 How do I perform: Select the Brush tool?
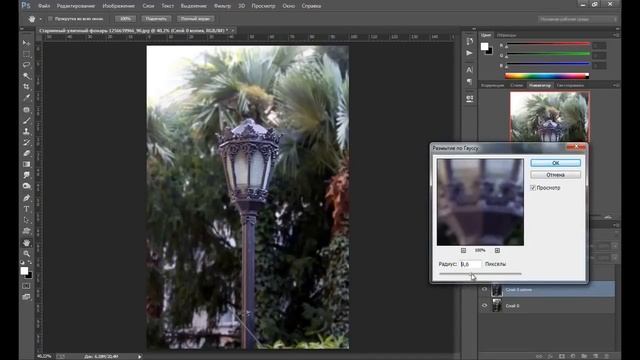pos(27,121)
